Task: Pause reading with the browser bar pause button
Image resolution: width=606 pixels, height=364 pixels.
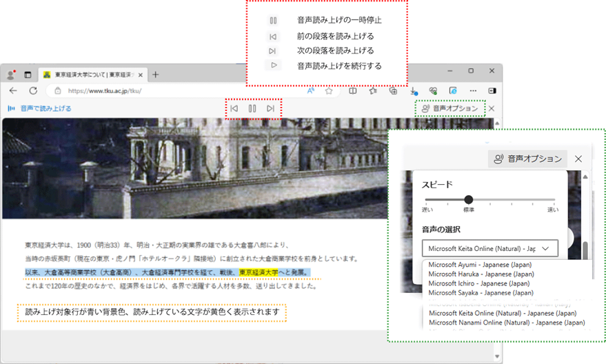Action: pos(252,109)
